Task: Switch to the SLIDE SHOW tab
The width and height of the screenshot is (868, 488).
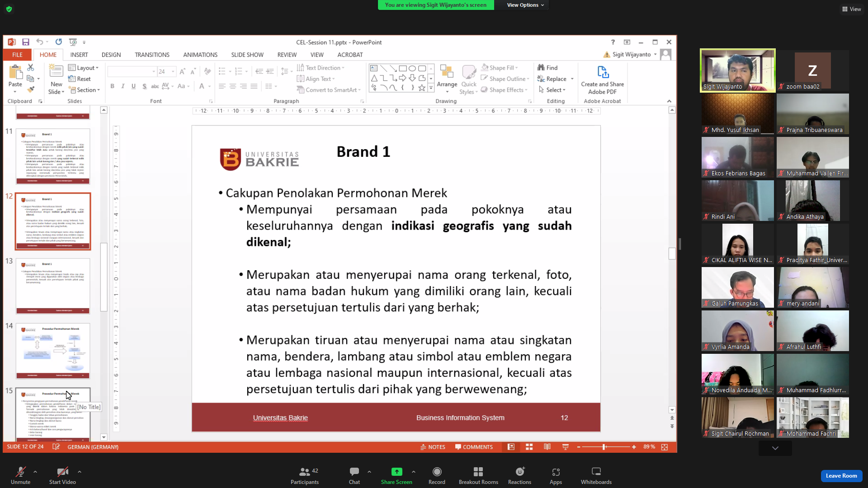Action: 247,55
